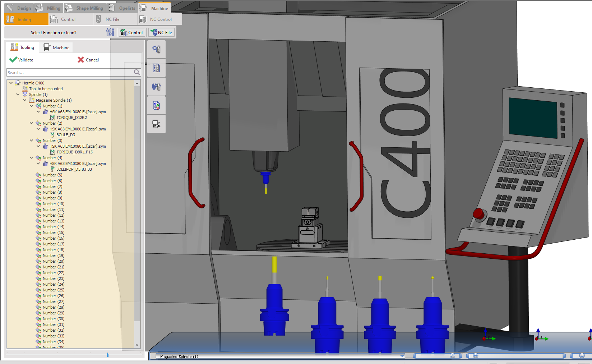Select the TORIQUE_D12R2 tool item
The height and width of the screenshot is (364, 592).
tap(71, 118)
